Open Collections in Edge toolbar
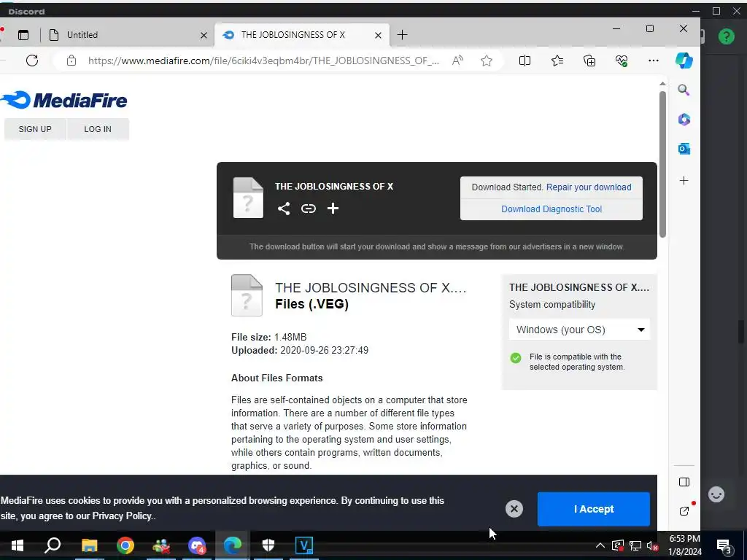Screen dimensions: 747x560 [589, 61]
